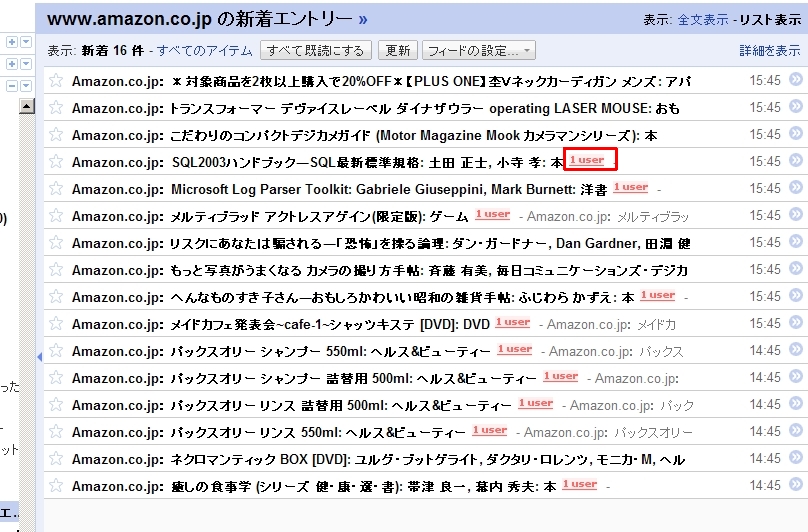Click the sidebar scrollbar up arrow
The width and height of the screenshot is (808, 532).
(26, 106)
